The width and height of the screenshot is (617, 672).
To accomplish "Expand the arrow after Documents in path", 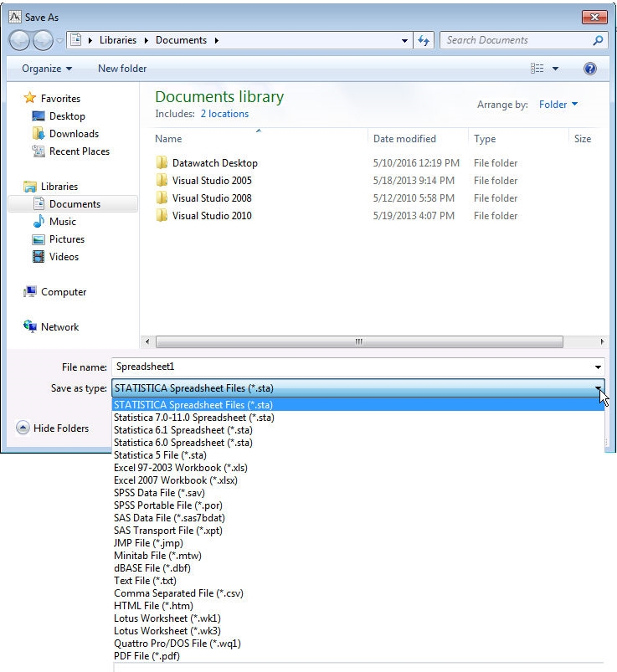I will (x=217, y=40).
